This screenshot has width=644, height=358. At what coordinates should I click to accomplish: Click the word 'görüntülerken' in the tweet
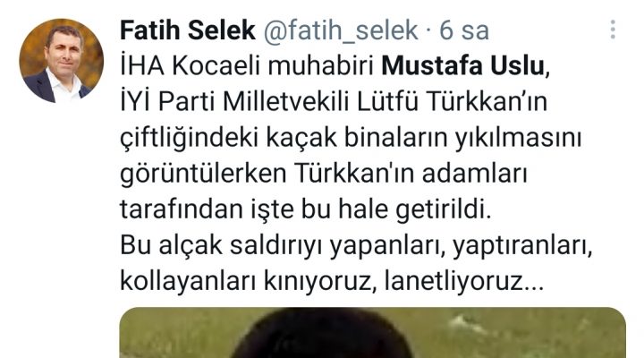coord(203,175)
